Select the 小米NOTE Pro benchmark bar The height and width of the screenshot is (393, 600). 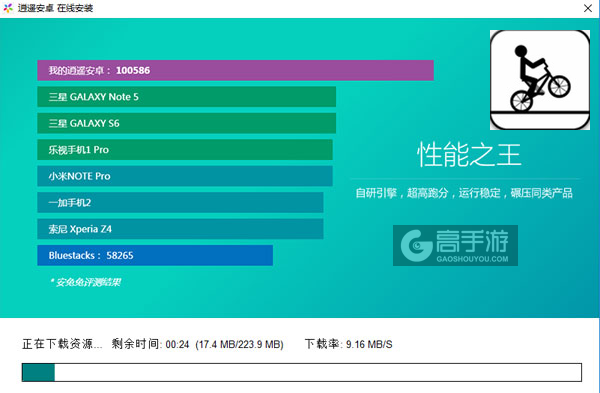click(185, 176)
